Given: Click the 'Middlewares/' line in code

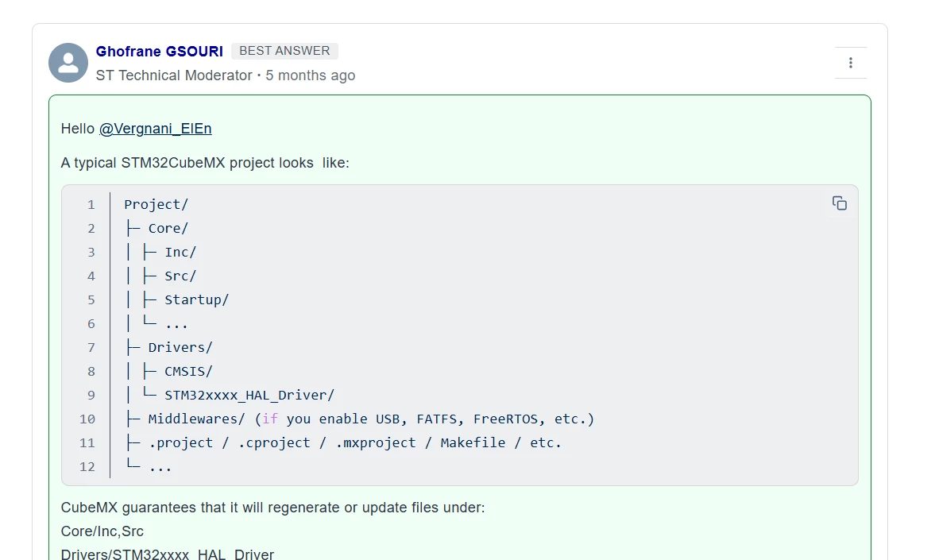Looking at the screenshot, I should pyautogui.click(x=360, y=419).
